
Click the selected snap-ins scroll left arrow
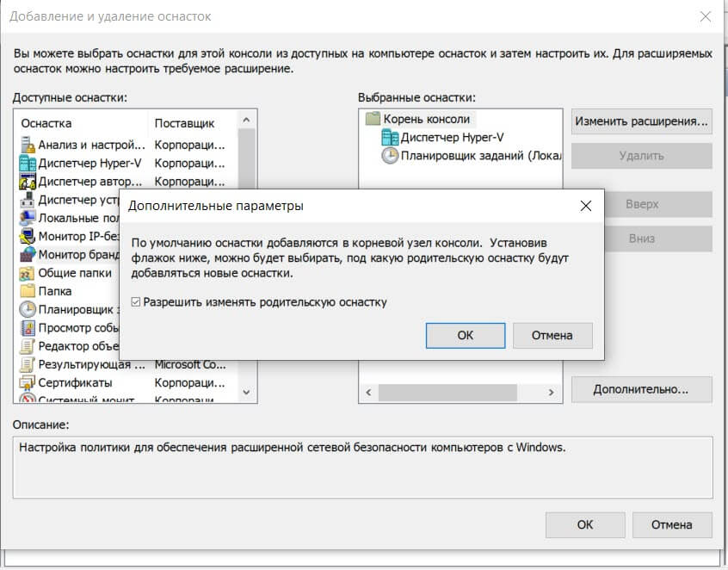click(x=368, y=393)
